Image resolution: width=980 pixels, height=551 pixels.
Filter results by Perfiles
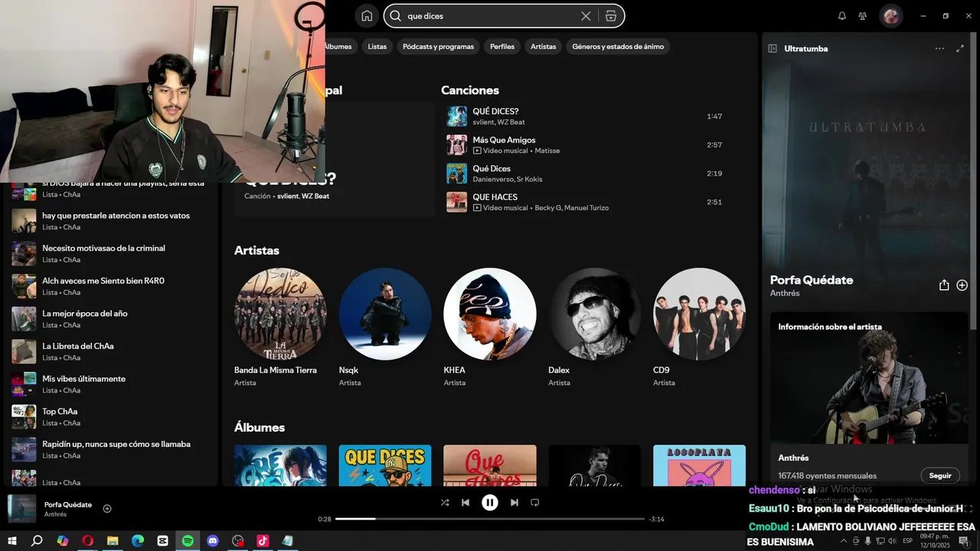tap(502, 47)
